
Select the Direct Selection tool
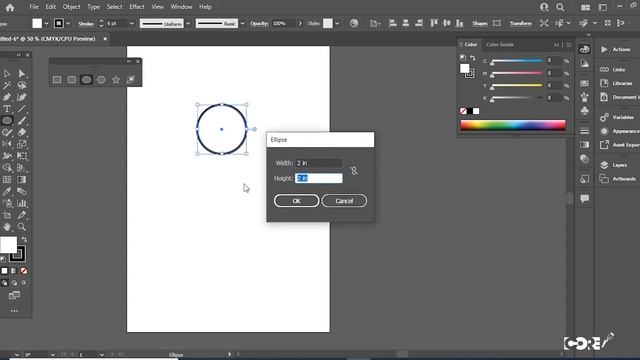[x=22, y=73]
